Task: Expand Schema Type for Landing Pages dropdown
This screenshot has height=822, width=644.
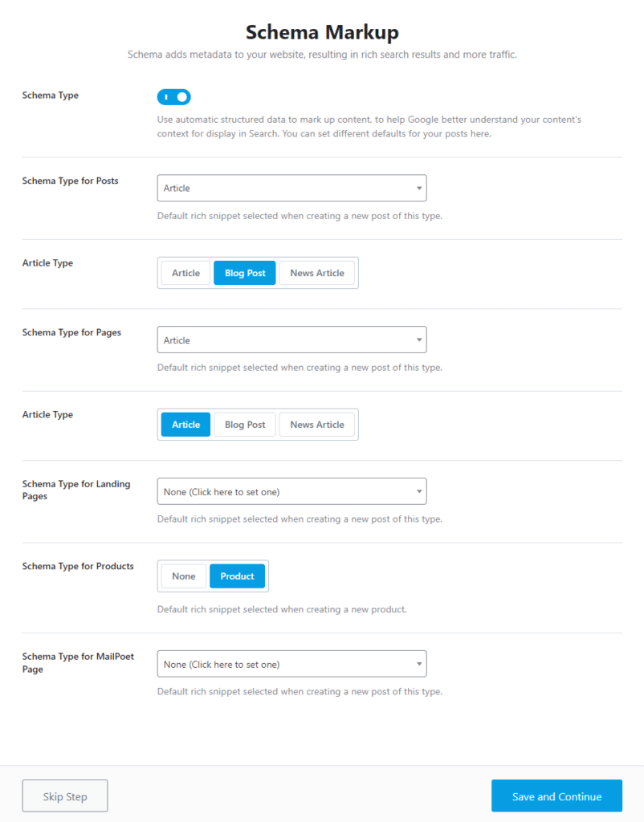Action: (x=291, y=491)
